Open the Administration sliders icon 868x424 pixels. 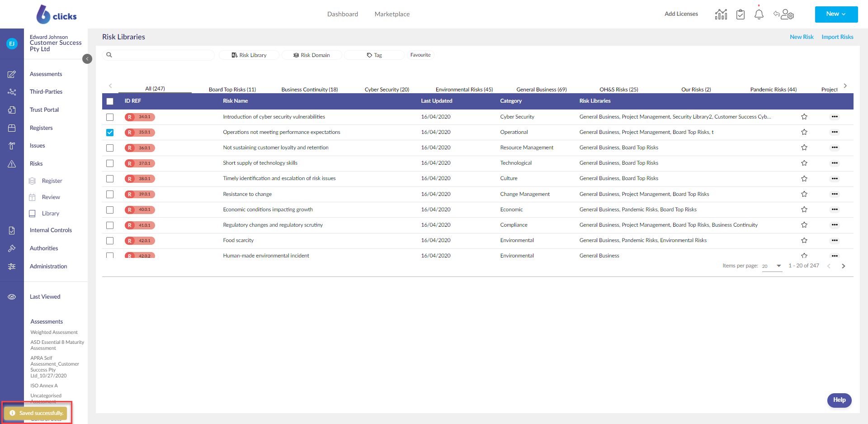[12, 267]
